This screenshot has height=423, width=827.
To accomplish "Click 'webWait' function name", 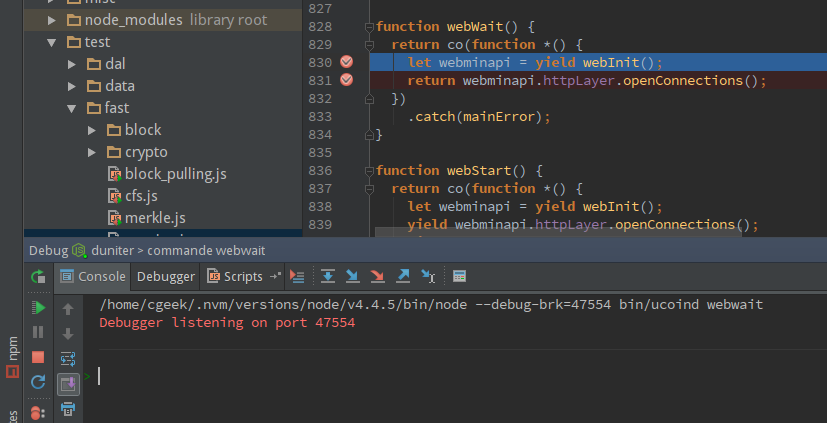I will point(475,26).
